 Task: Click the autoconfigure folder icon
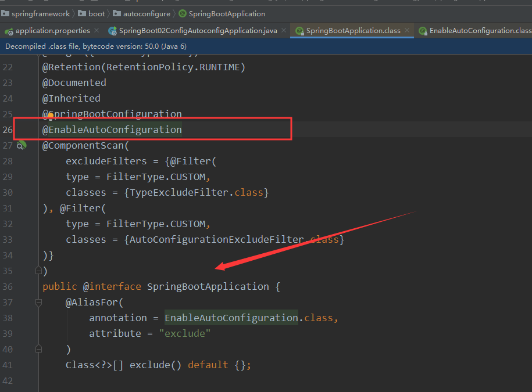(117, 13)
